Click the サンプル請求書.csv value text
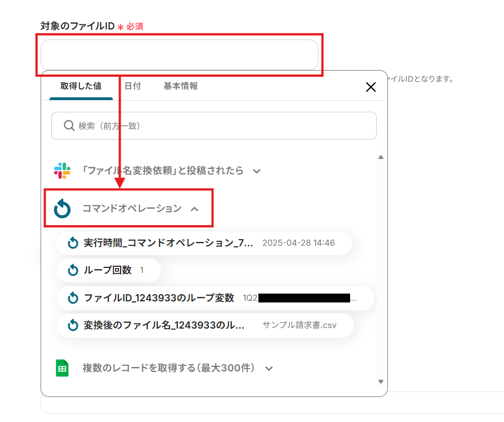Screen dimensions: 504x422 tap(300, 325)
